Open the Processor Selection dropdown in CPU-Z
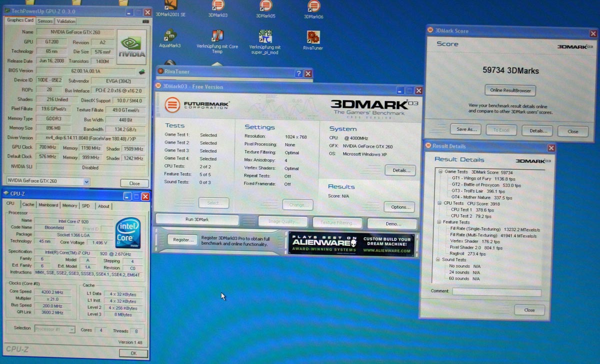This screenshot has width=600, height=364. point(54,329)
